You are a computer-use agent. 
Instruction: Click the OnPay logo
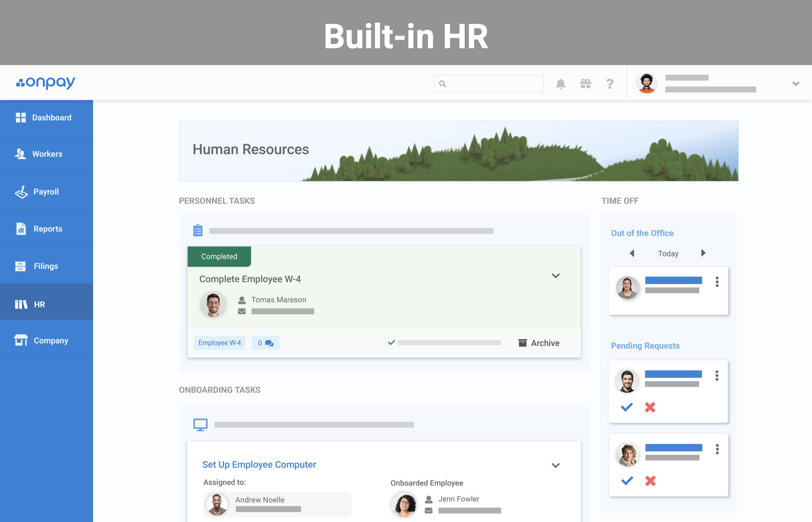(x=46, y=82)
